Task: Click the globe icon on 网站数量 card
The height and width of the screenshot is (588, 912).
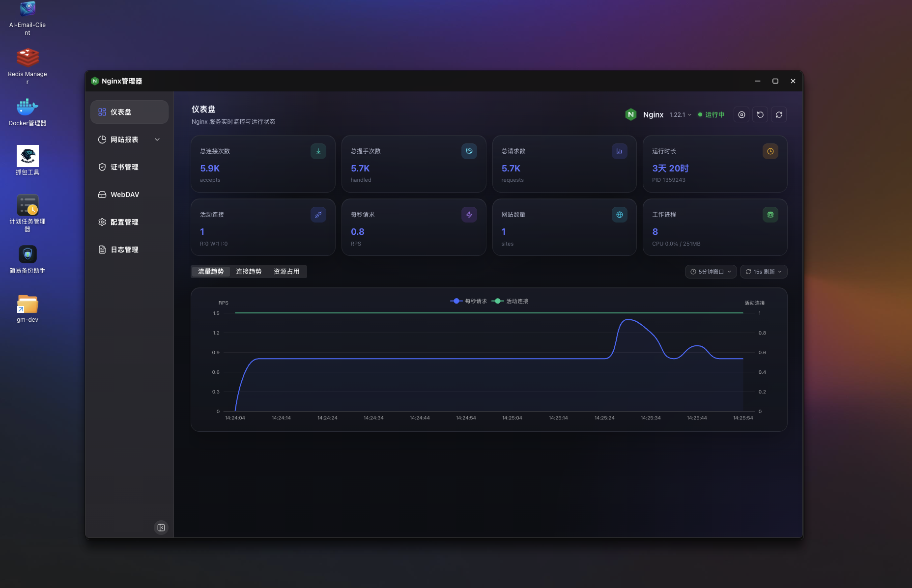Action: (620, 215)
